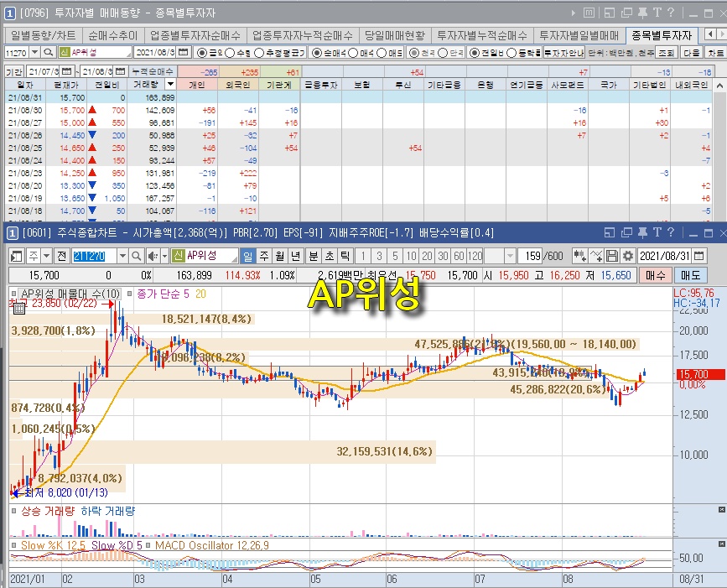
Task: Switch to the 업종별투자자순매수 tab
Action: coord(195,35)
